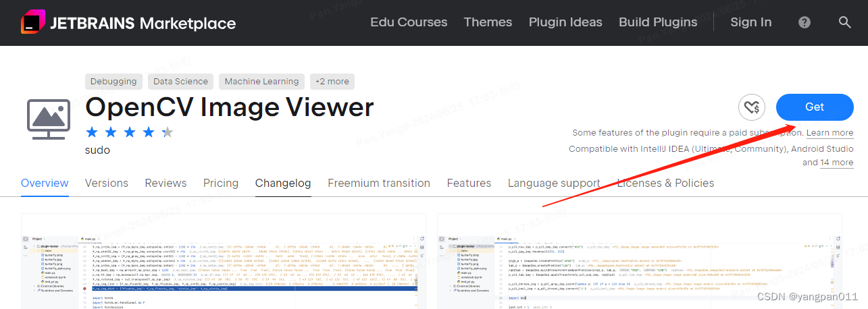Open the Build Plugins page

[658, 22]
